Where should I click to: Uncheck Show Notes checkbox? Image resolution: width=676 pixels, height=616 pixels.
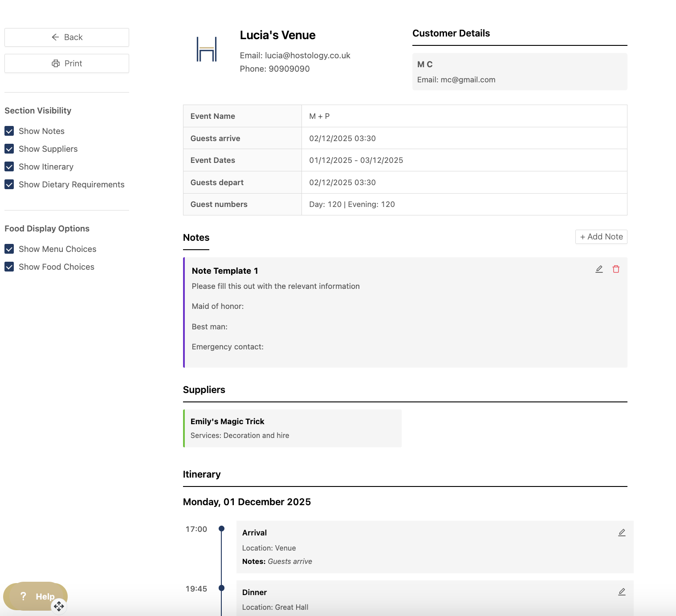click(x=9, y=131)
